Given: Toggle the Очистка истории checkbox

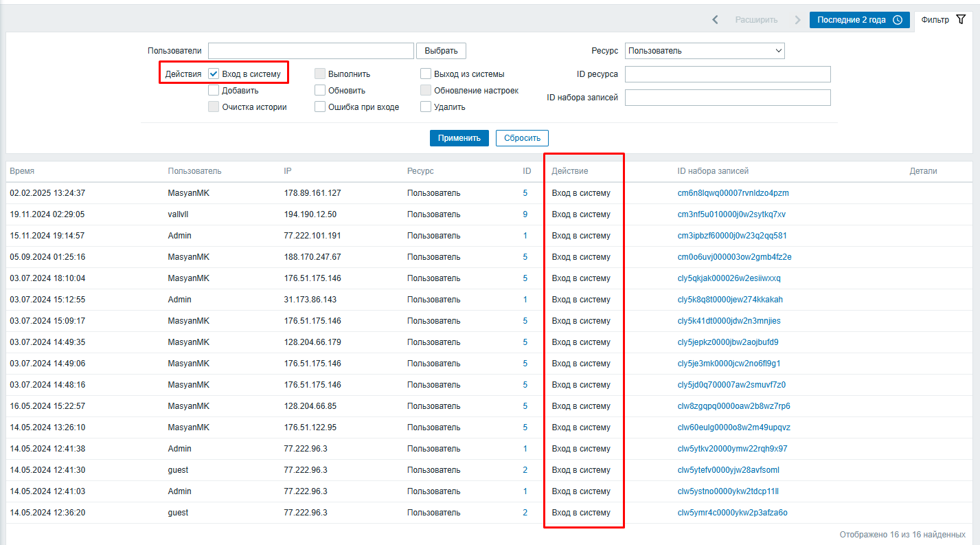Looking at the screenshot, I should click(214, 107).
